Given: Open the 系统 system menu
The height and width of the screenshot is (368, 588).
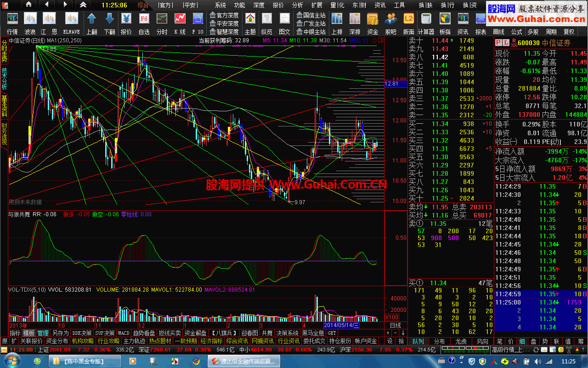Looking at the screenshot, I should 220,5.
